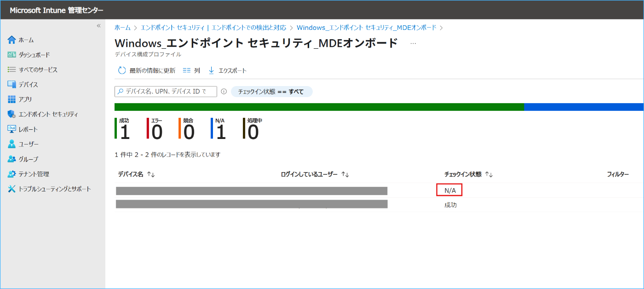Click the フィルター column header

pyautogui.click(x=618, y=174)
